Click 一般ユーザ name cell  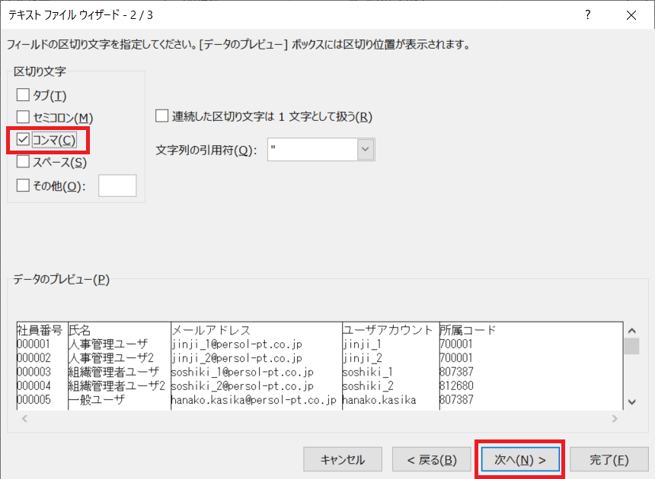click(96, 400)
